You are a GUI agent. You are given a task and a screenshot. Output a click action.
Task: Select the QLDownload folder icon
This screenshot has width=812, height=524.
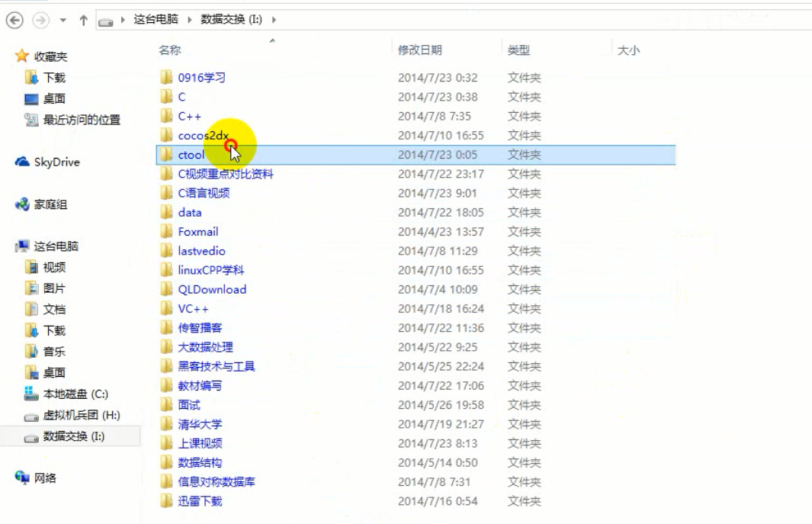coord(166,289)
